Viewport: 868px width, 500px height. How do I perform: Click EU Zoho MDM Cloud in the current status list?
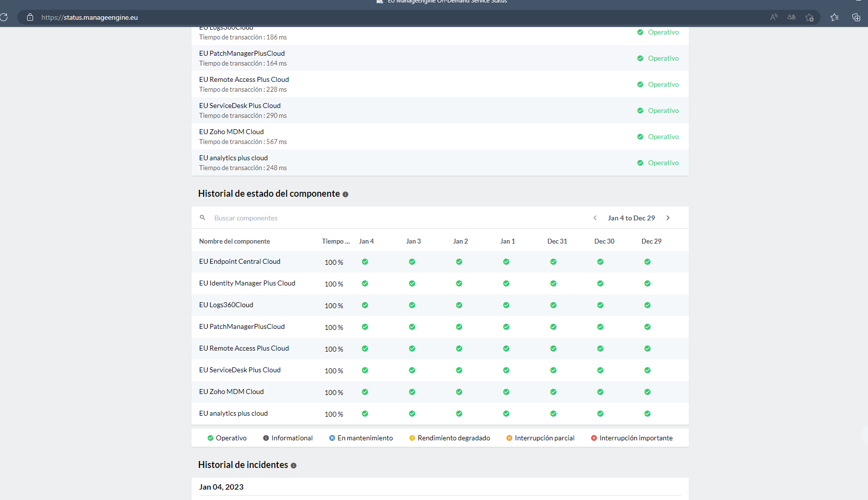[231, 132]
